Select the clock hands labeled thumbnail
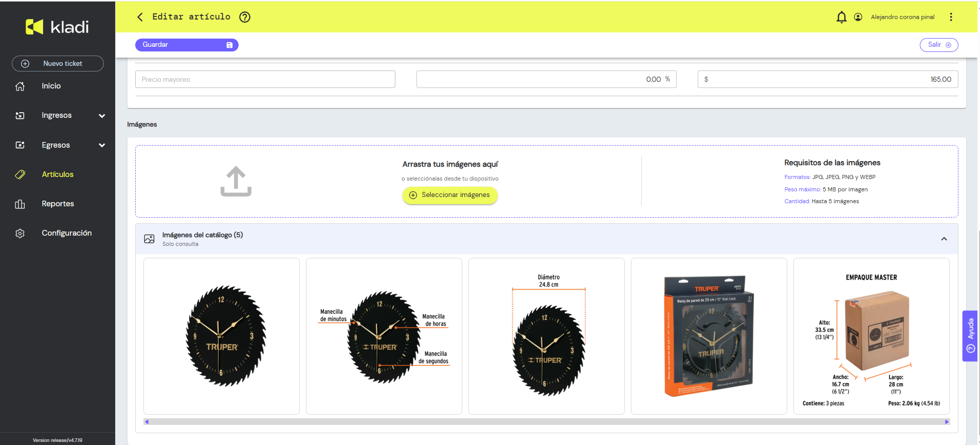 coord(384,336)
